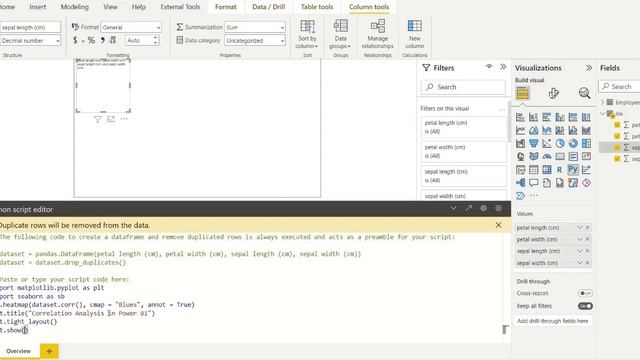Select the donut chart visual
This screenshot has height=360, width=640.
coord(573,144)
